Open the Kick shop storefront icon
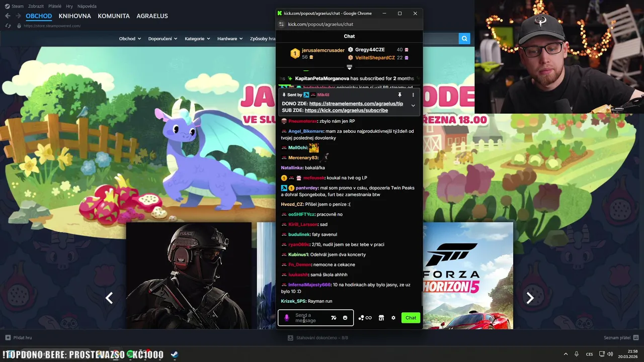 [x=381, y=318]
